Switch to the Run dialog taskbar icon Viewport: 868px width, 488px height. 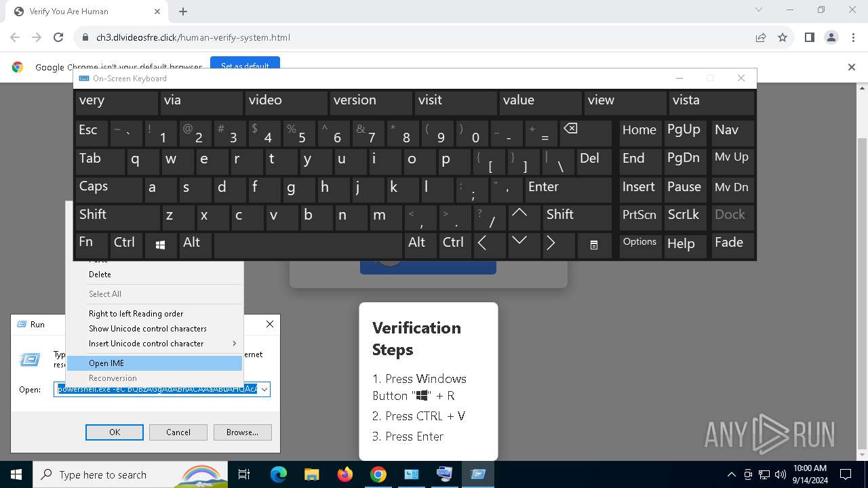(x=478, y=474)
